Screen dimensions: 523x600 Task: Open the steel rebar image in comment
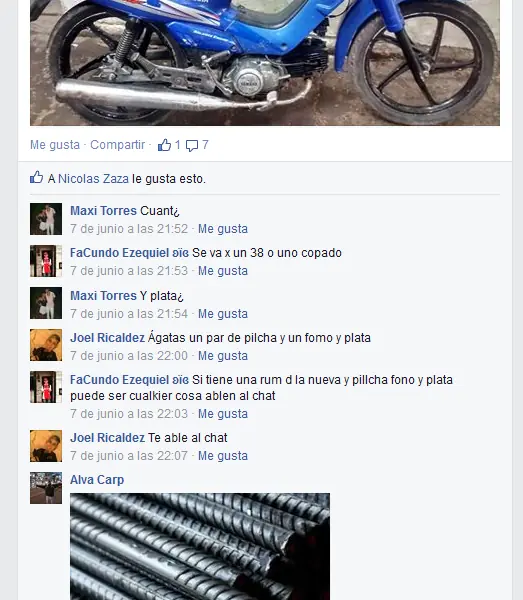click(200, 546)
